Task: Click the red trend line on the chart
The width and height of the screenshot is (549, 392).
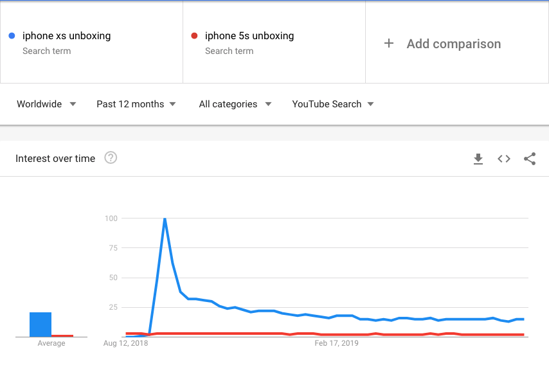Action: 257,334
